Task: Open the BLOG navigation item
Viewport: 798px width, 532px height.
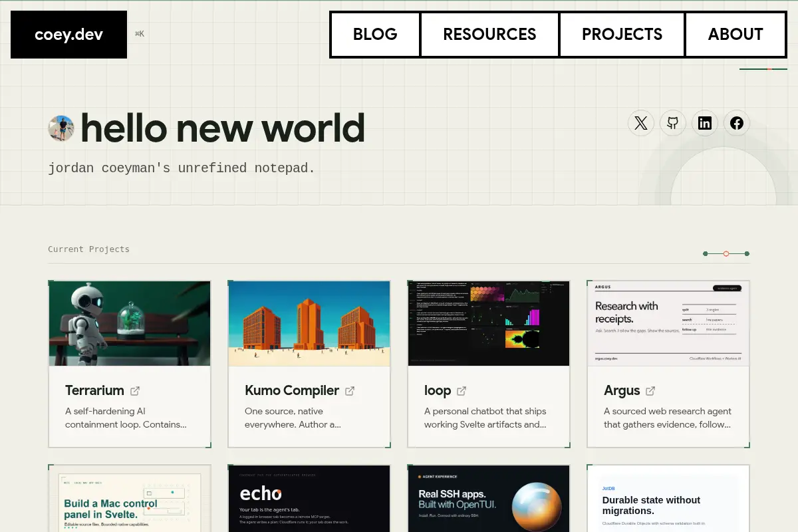Action: click(x=375, y=35)
